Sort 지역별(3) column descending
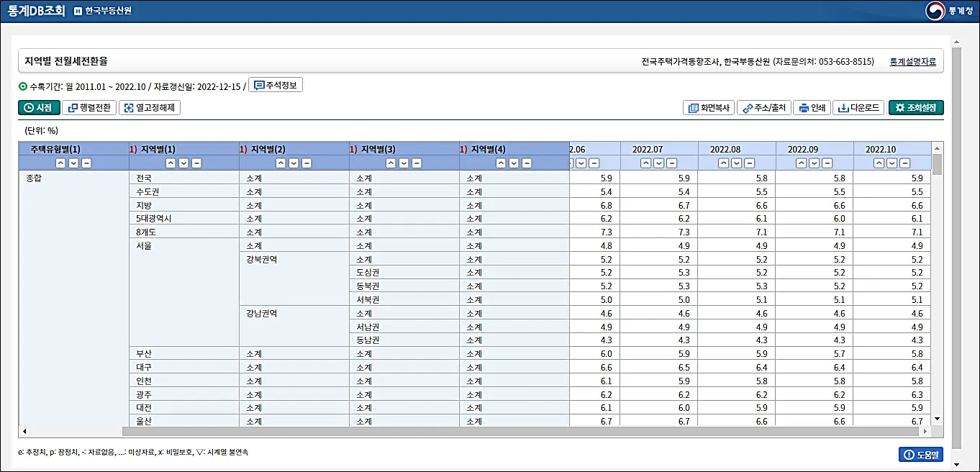980x472 pixels. click(404, 163)
